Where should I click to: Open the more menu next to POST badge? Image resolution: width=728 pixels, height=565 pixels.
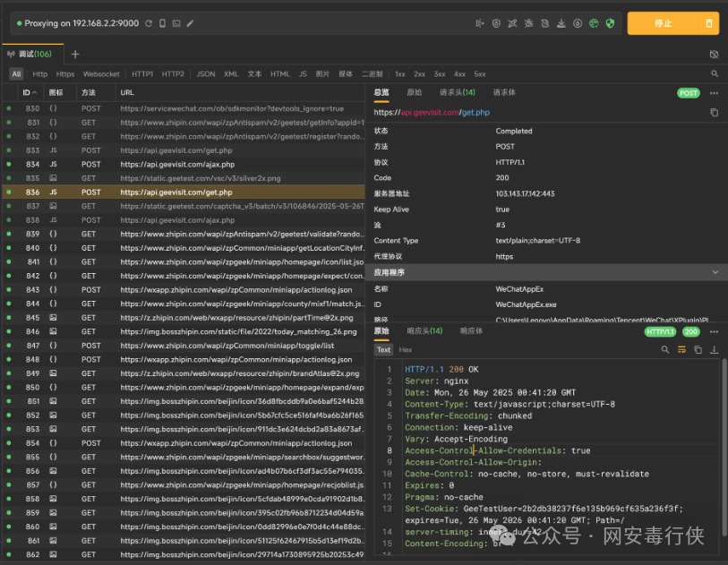coord(714,93)
